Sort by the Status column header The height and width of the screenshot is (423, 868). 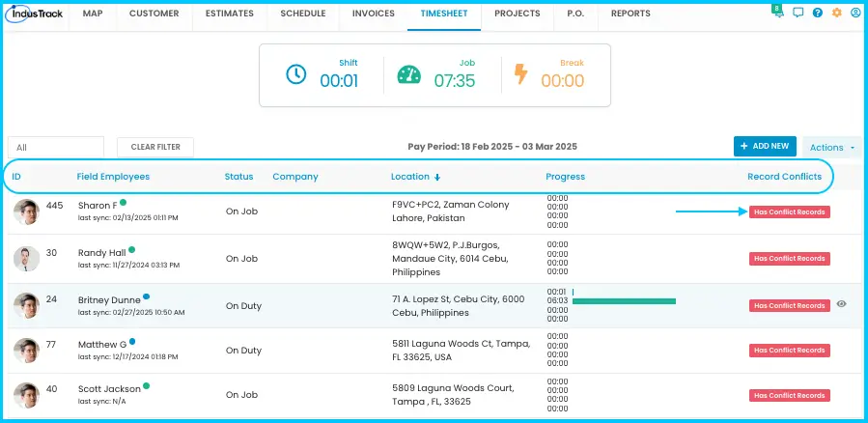(238, 177)
